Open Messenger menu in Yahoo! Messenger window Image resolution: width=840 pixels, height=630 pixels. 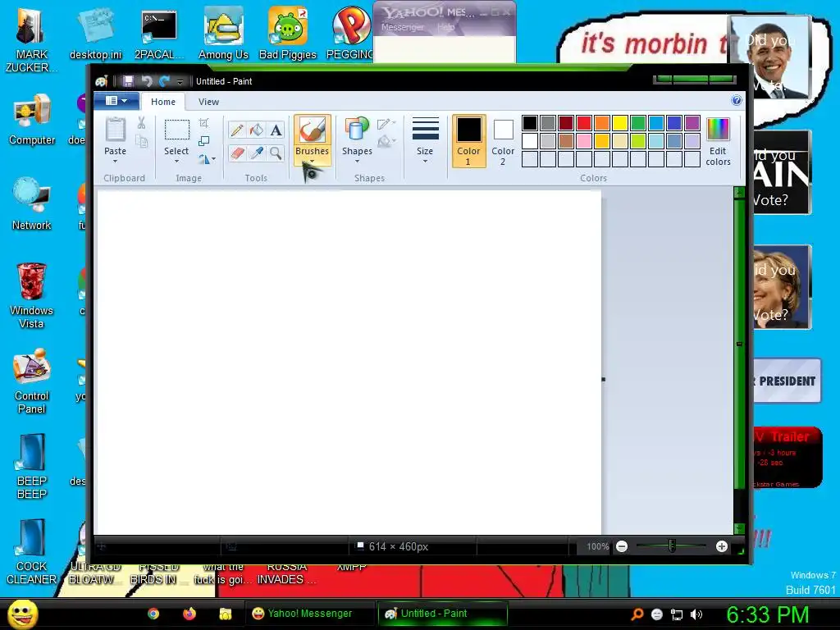[402, 27]
